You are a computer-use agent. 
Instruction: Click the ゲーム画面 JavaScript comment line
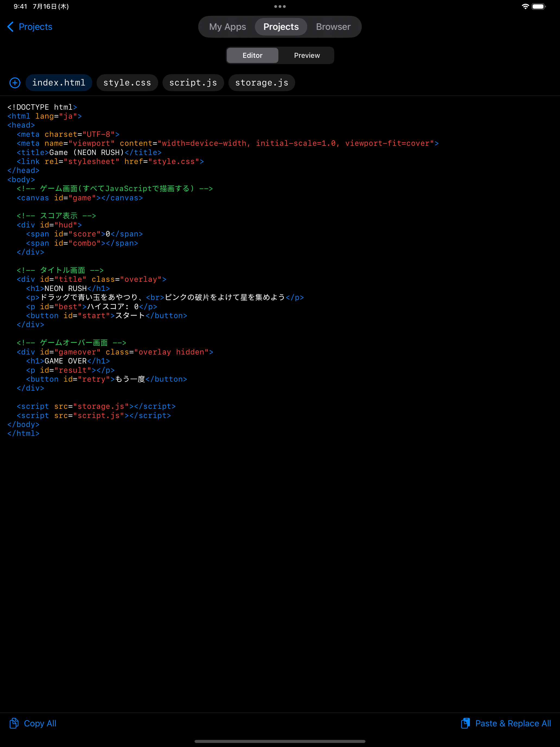115,188
